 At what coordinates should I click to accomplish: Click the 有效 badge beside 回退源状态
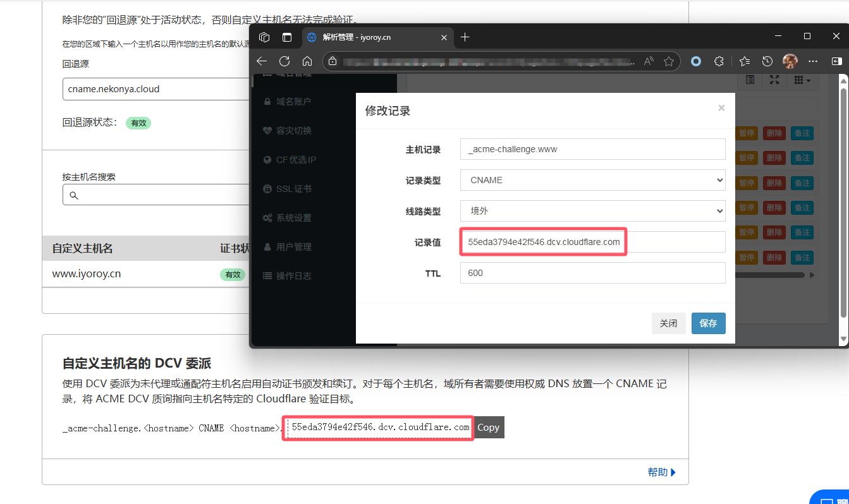(138, 123)
